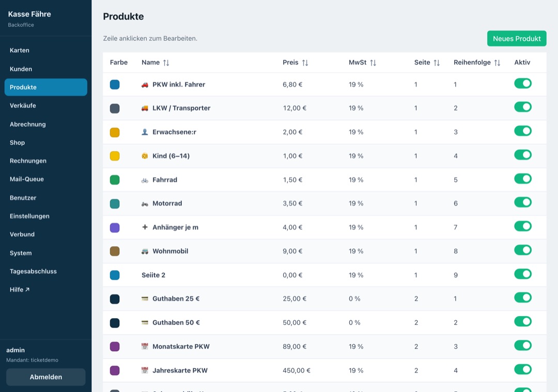Open Karten in the sidebar
Screen dimensions: 558x392
point(45,50)
